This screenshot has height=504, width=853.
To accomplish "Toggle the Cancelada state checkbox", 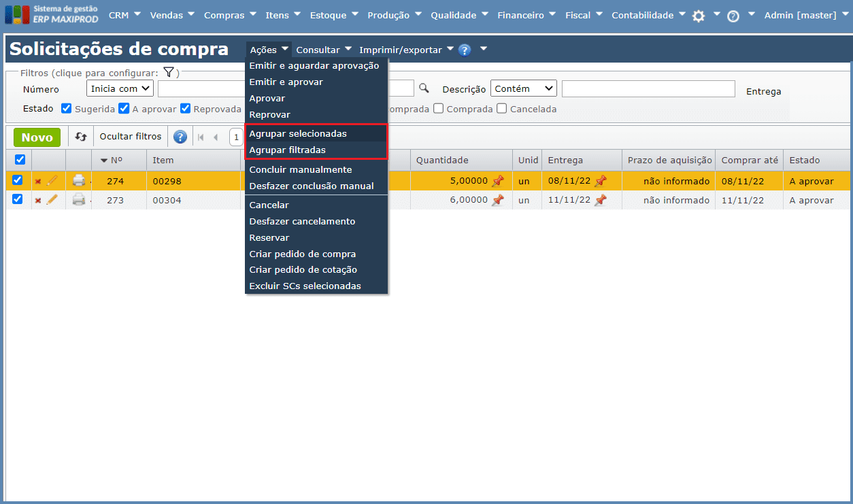I will click(502, 108).
